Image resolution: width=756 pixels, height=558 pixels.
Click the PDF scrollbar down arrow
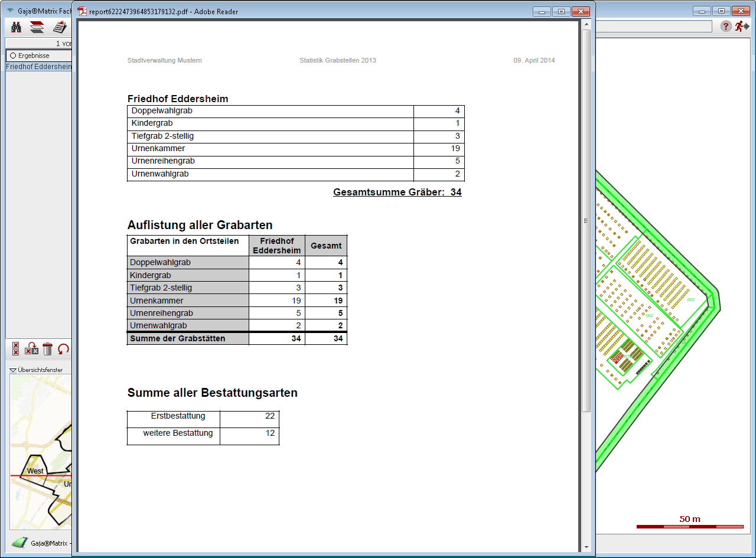[x=586, y=547]
